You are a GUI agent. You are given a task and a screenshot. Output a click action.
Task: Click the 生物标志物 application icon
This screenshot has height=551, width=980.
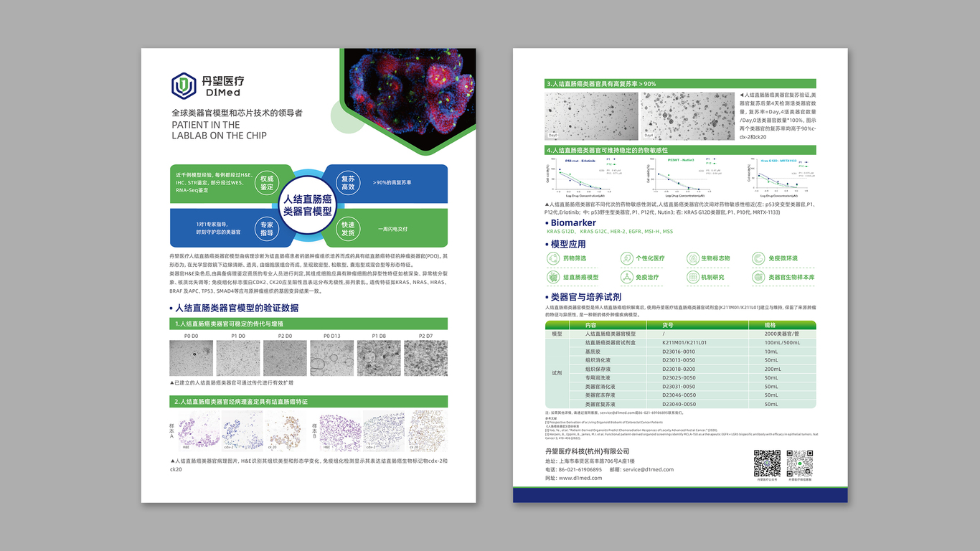(692, 258)
